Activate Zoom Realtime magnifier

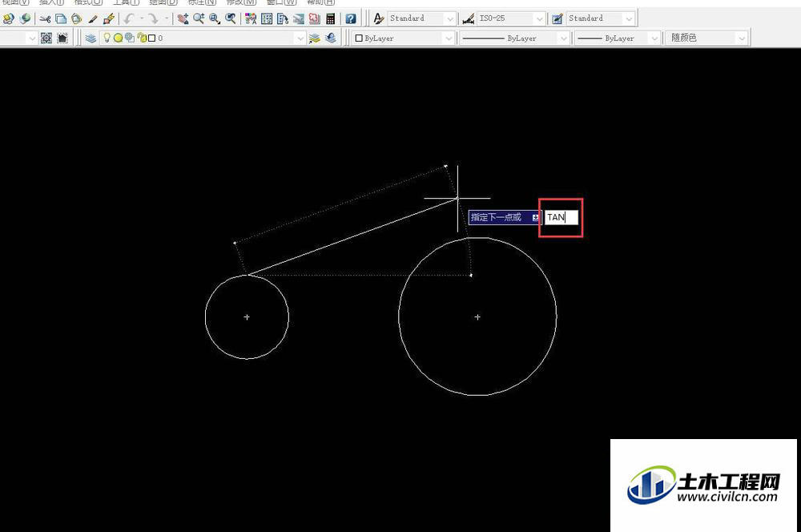click(199, 19)
